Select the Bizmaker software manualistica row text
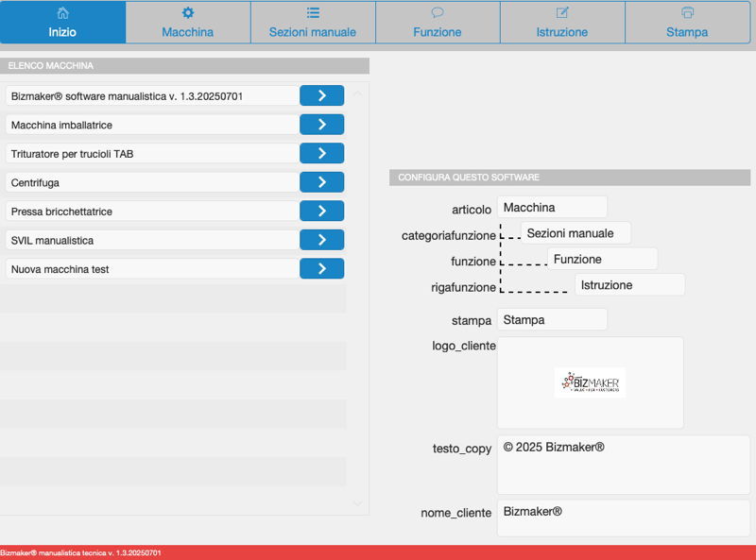This screenshot has height=560, width=756. [x=152, y=96]
